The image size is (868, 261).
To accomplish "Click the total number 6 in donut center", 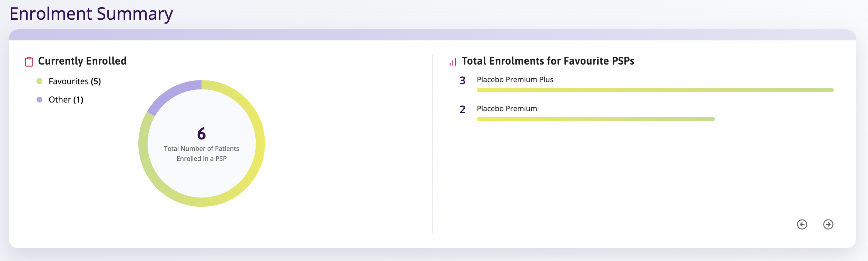I will pyautogui.click(x=201, y=134).
